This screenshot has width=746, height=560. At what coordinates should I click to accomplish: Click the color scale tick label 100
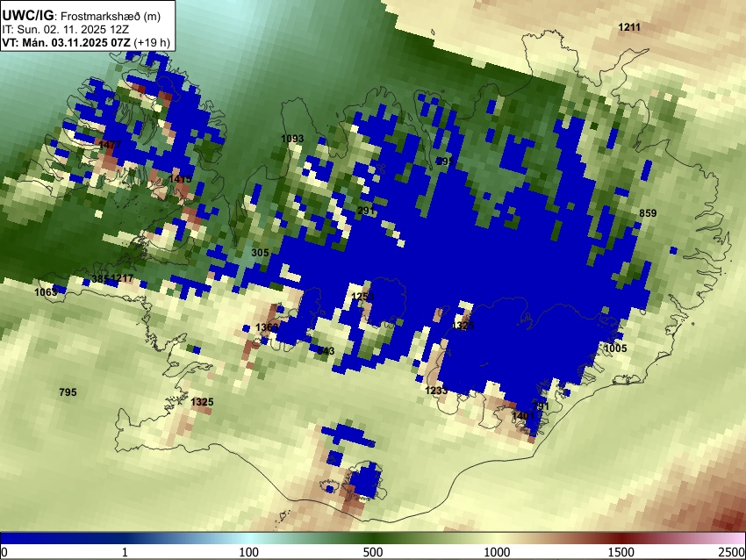[x=248, y=552]
